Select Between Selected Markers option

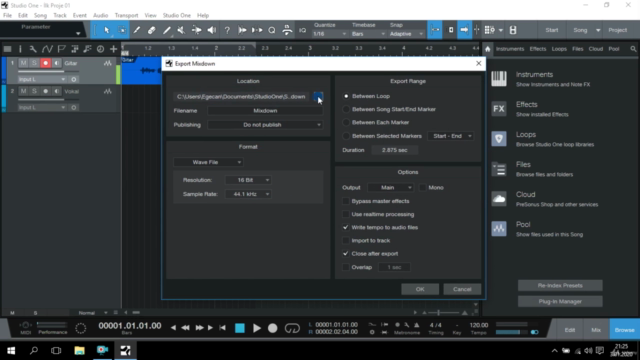pyautogui.click(x=346, y=136)
